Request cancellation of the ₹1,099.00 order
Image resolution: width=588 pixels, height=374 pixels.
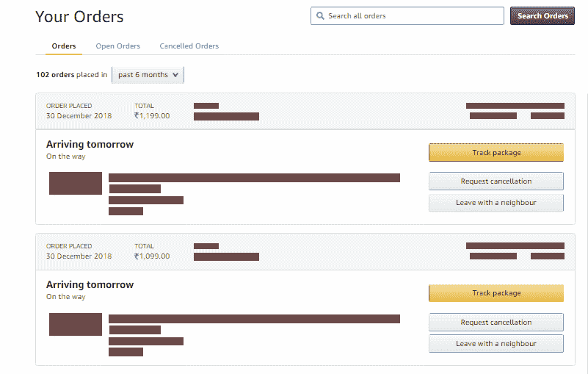point(496,322)
